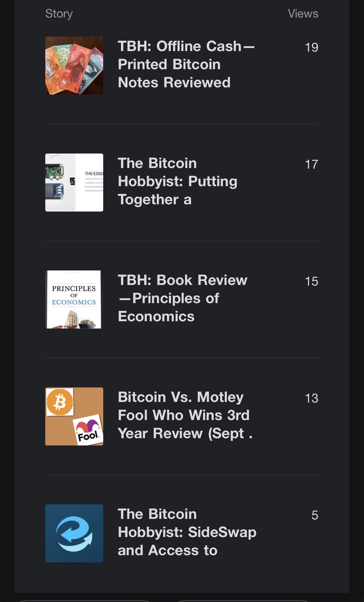Open 'TBH: Offline Cash—Printed Bitcoin Notes Reviewed' story

[x=186, y=64]
